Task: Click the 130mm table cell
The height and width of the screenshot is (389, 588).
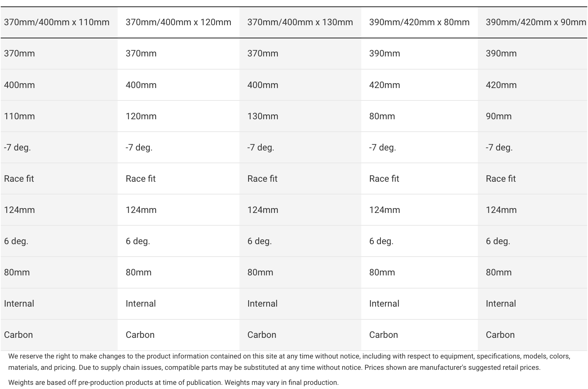Action: pos(263,116)
